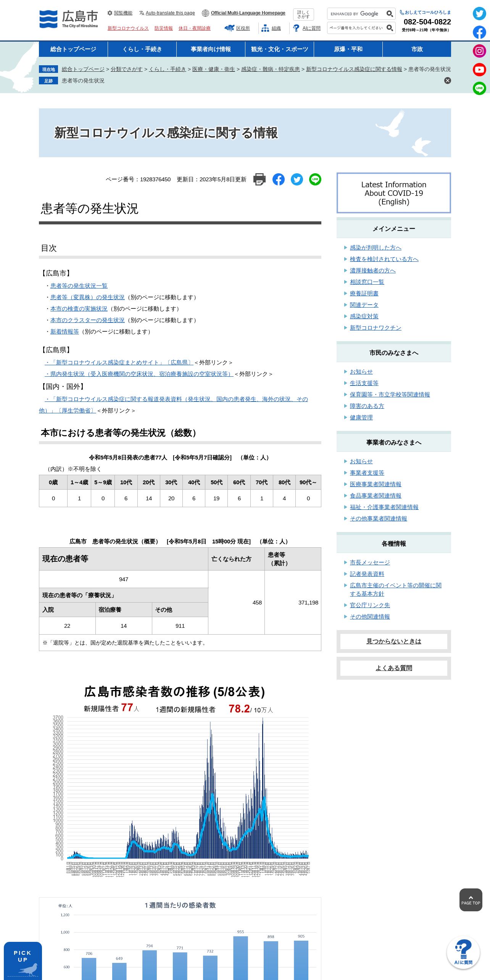Click the 新型コロナウイルス header link
The width and height of the screenshot is (490, 980).
pyautogui.click(x=128, y=28)
